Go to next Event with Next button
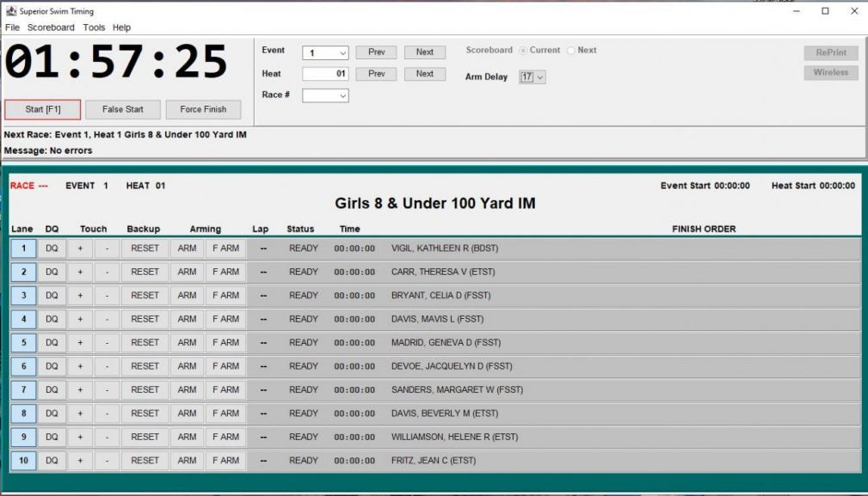 [425, 52]
